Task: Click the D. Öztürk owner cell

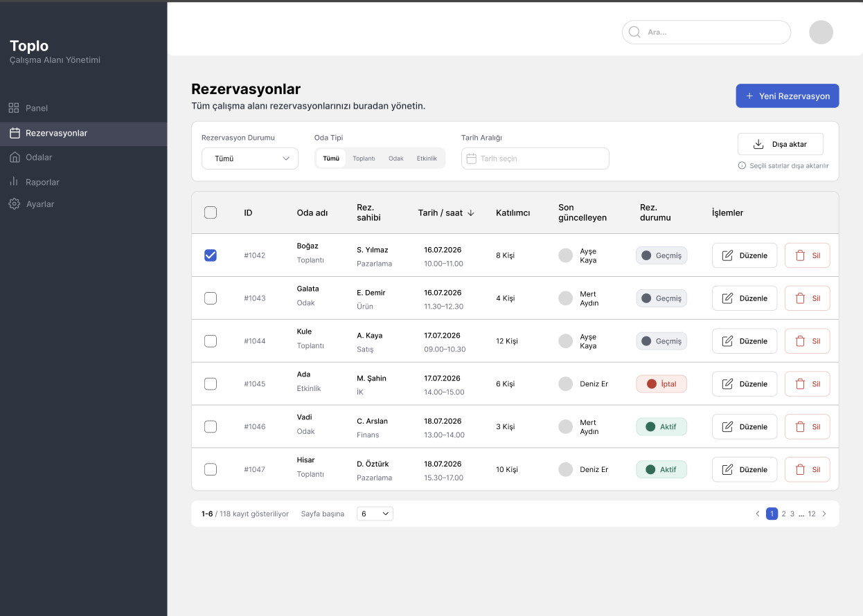Action: click(x=373, y=464)
